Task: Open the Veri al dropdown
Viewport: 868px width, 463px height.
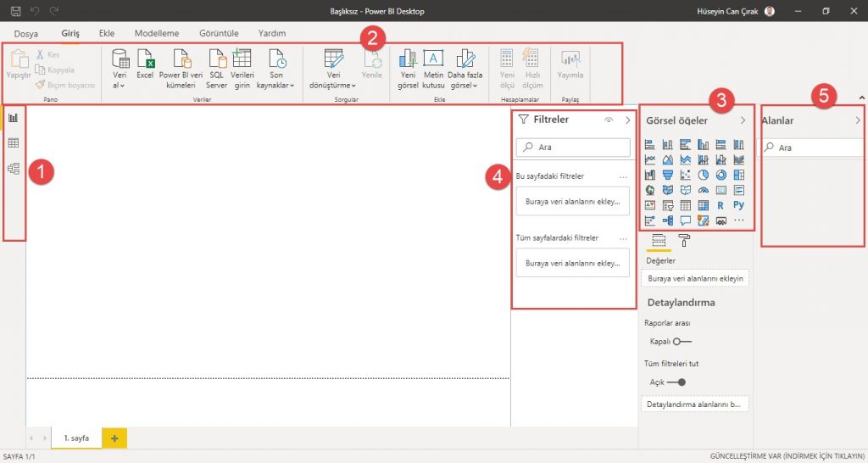Action: (x=120, y=70)
